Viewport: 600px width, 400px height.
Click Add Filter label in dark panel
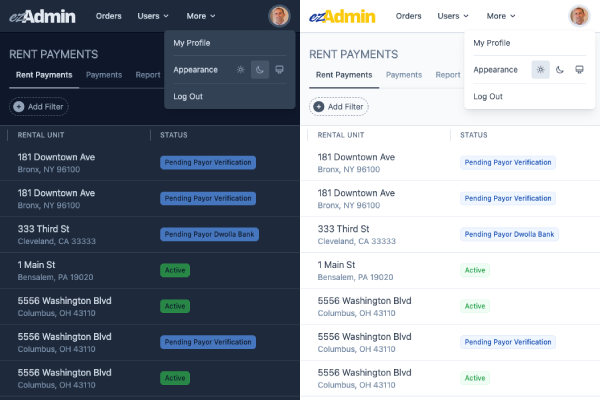coord(46,107)
